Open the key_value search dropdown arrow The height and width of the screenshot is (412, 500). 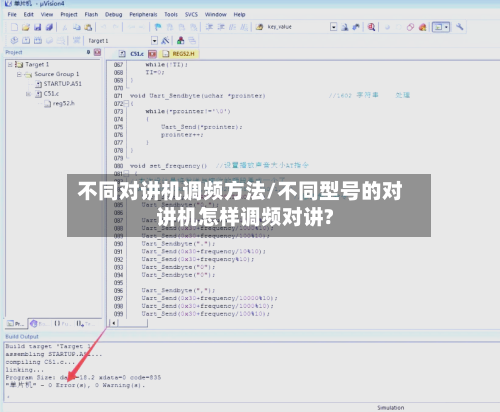click(333, 27)
